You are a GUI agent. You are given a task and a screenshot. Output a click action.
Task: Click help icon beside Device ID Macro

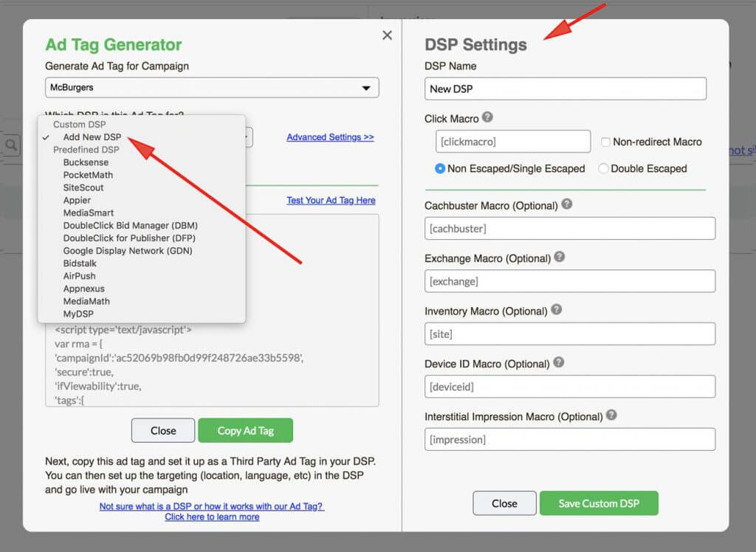559,362
